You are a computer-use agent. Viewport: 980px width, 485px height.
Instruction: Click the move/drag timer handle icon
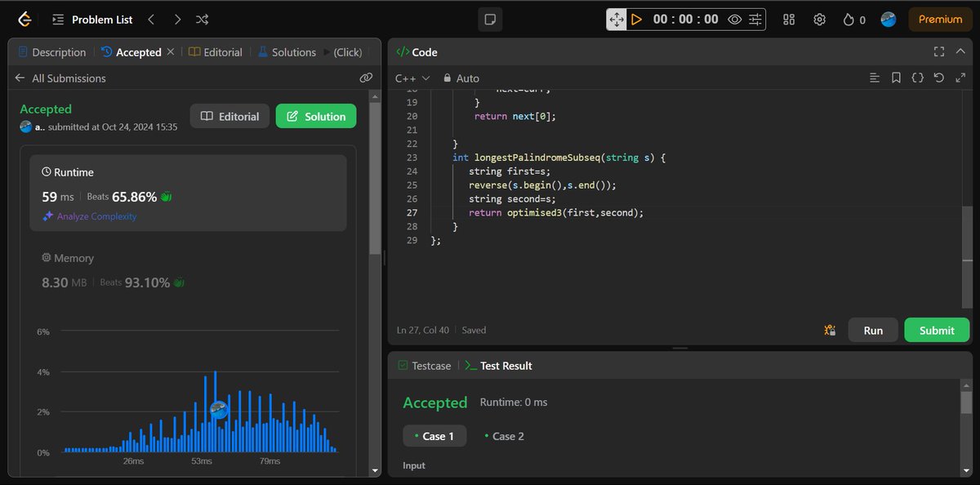coord(616,19)
